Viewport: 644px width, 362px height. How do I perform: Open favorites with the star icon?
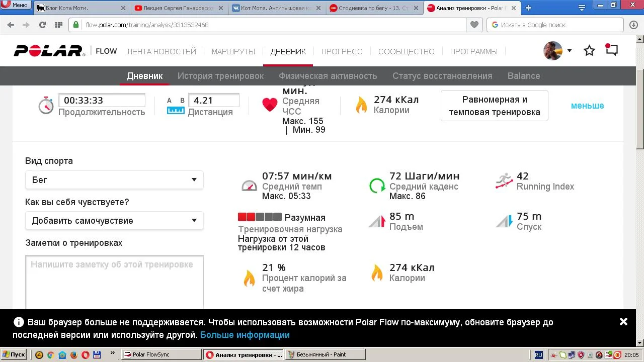coord(589,50)
